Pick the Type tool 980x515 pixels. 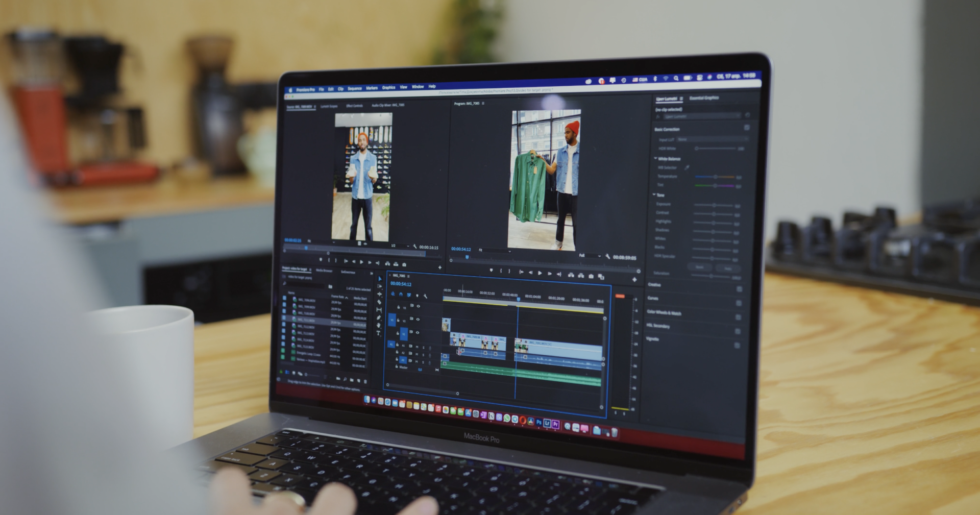coord(379,333)
